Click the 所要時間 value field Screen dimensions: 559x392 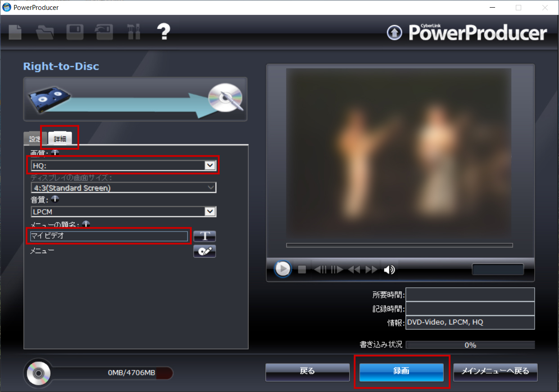pyautogui.click(x=470, y=295)
